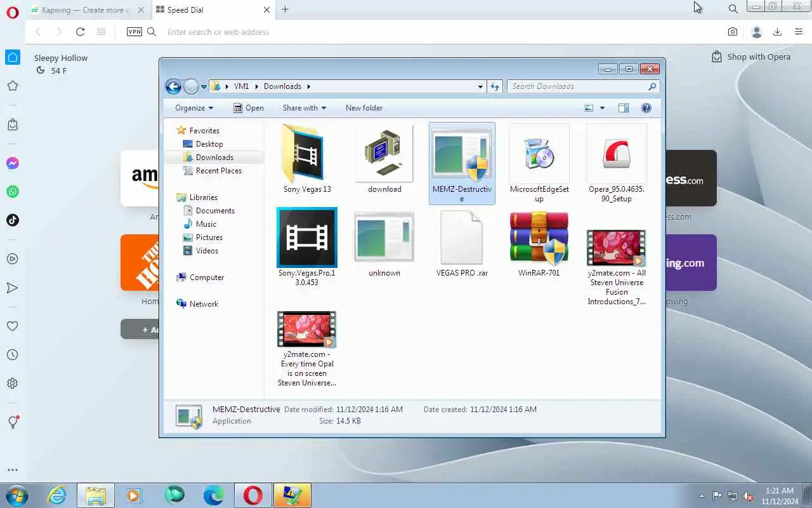Select the Steven Universe Fusion Introductions video

pyautogui.click(x=616, y=267)
